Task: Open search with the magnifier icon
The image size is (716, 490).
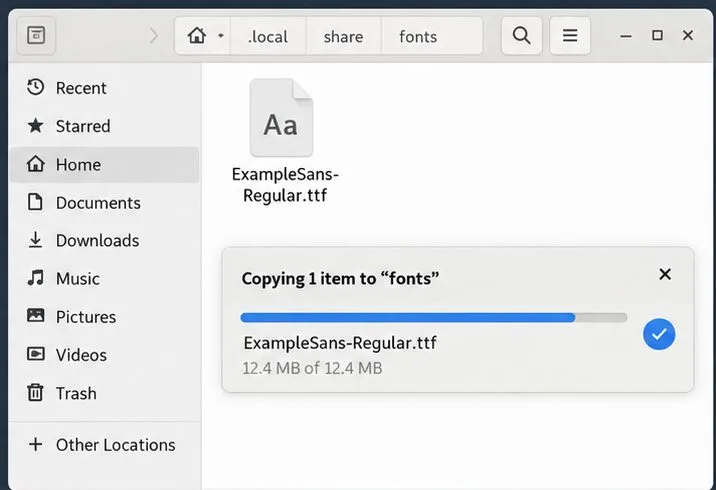Action: tap(521, 35)
